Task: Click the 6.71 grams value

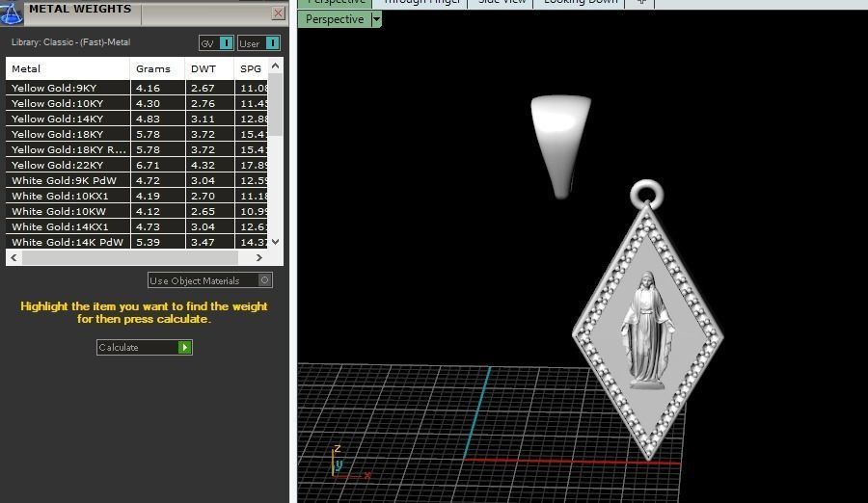Action: tap(148, 166)
